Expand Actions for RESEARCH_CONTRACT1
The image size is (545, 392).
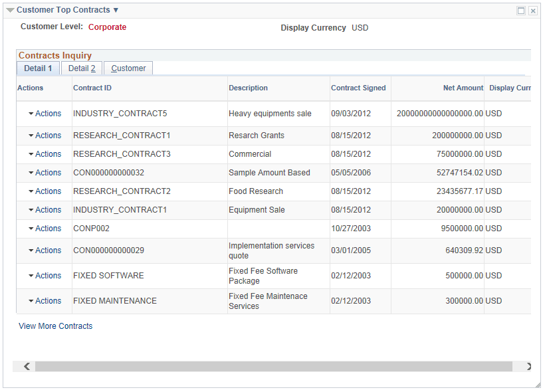pyautogui.click(x=43, y=135)
